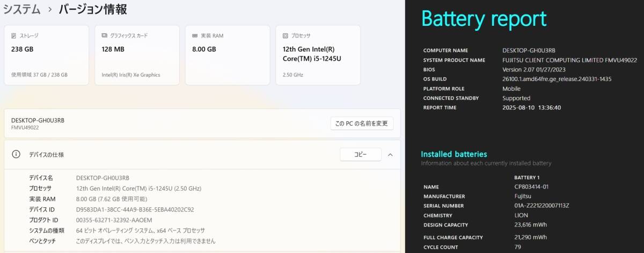Open the グラフィックス カード 128 MB card
This screenshot has height=253, width=644.
tap(137, 55)
